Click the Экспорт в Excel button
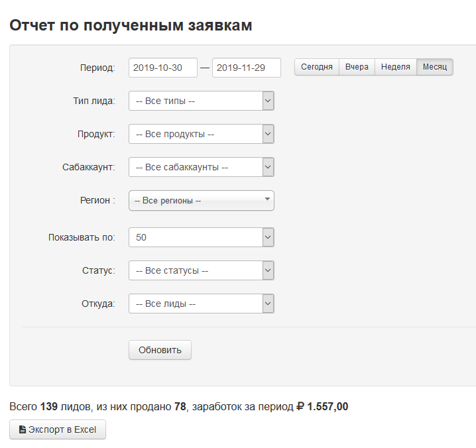This screenshot has height=448, width=476. (x=58, y=429)
